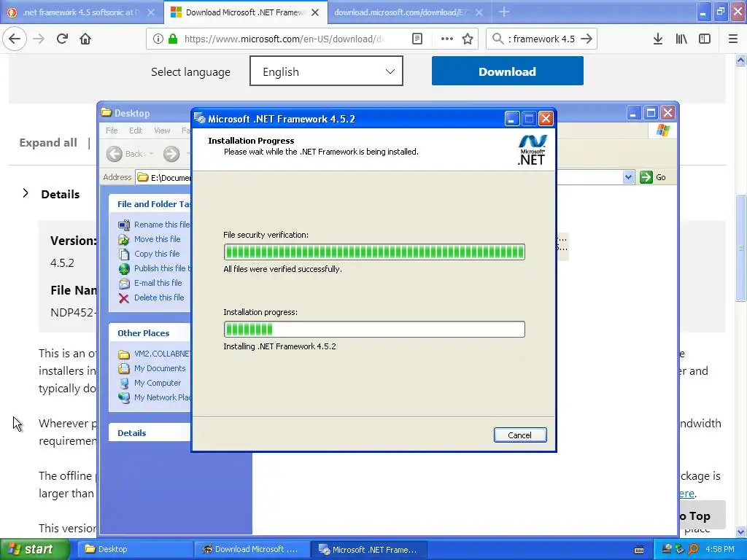Open the Firefox home page
The width and height of the screenshot is (747, 560).
[x=85, y=39]
